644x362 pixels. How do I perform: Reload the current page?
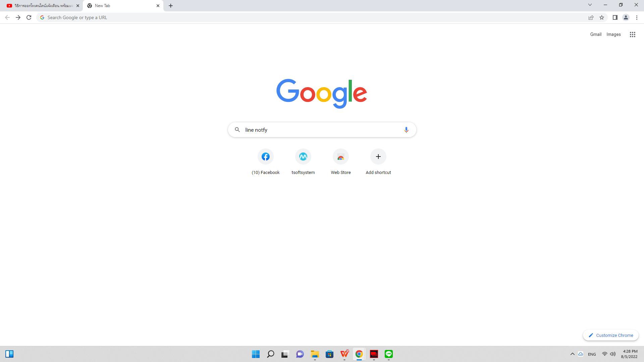(x=29, y=17)
